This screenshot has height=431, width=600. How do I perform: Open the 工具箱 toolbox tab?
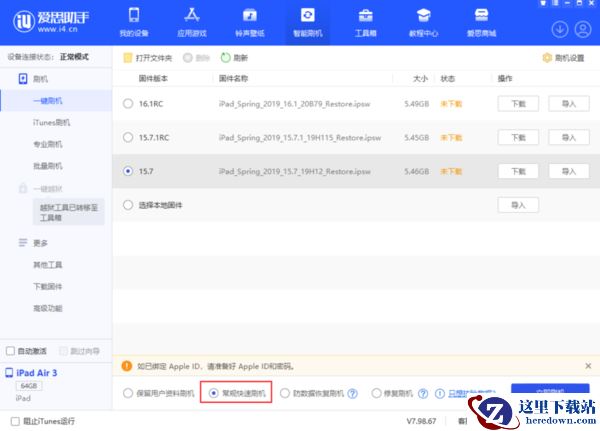[365, 23]
